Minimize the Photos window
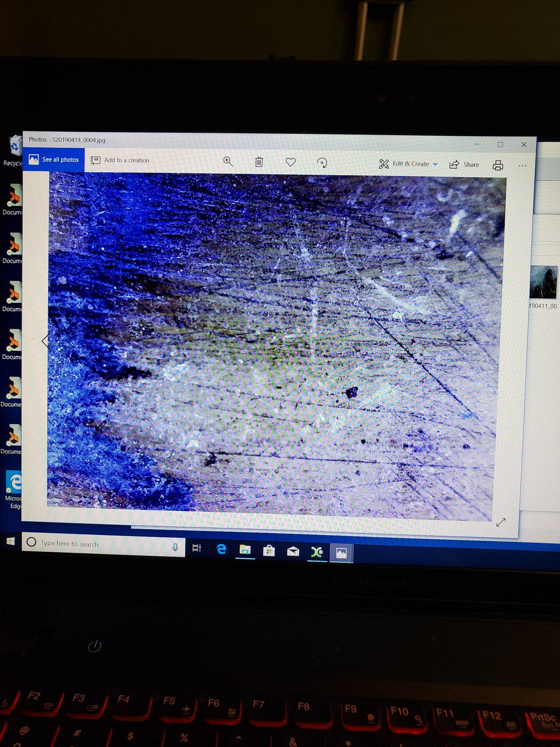 [477, 144]
